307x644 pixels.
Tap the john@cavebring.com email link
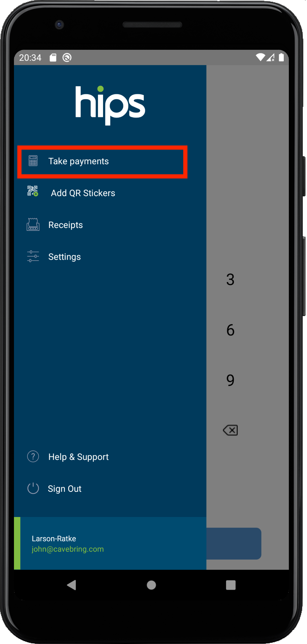[68, 549]
